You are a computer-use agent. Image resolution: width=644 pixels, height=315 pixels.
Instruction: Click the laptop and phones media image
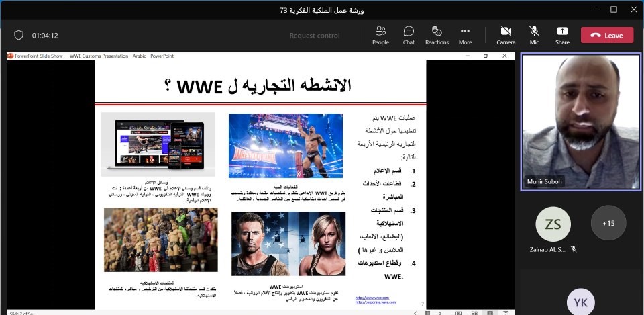[158, 144]
